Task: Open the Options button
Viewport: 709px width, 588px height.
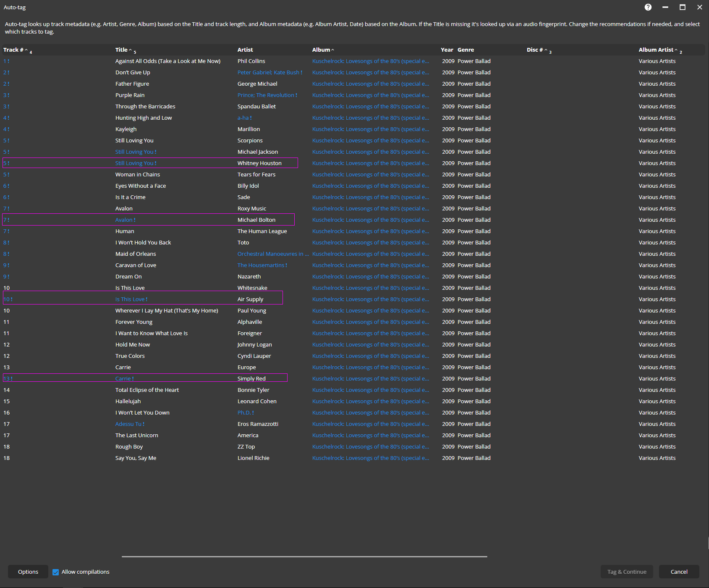Action: coord(28,572)
